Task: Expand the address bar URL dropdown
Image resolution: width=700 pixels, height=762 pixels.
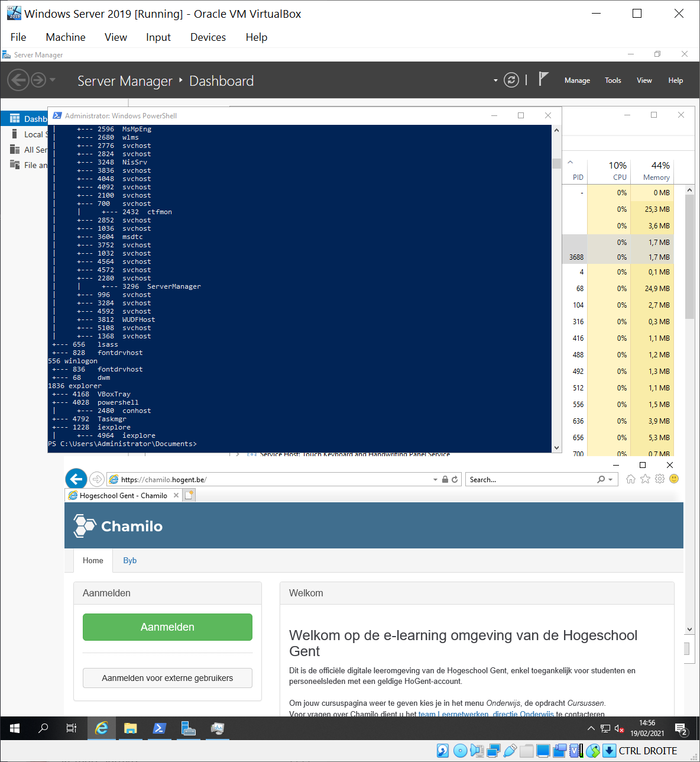Action: pos(436,480)
